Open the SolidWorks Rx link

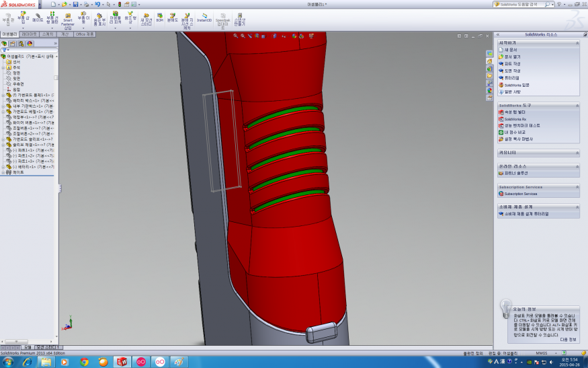[x=515, y=119]
